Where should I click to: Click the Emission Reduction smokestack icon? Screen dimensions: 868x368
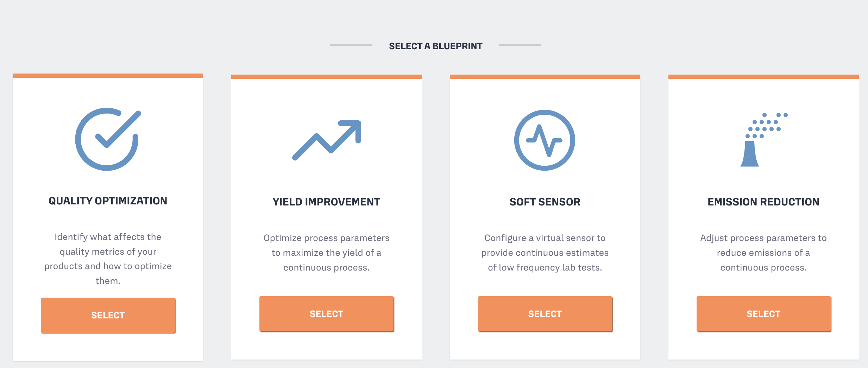763,140
